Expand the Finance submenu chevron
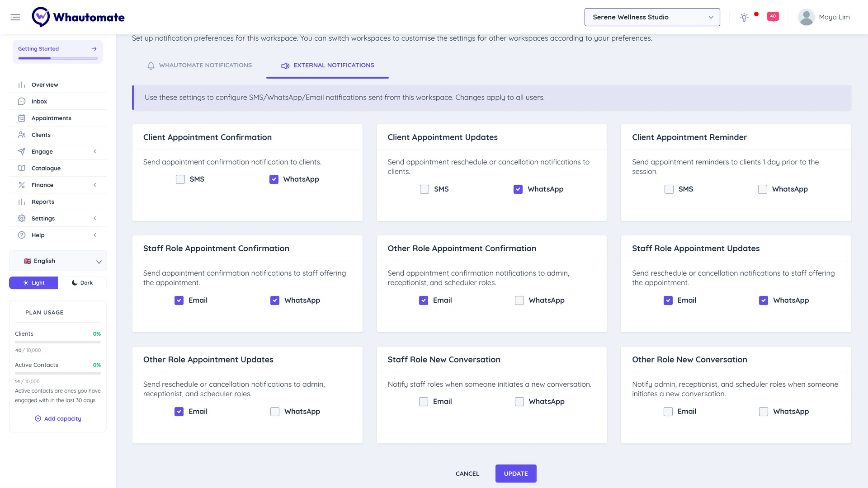Viewport: 868px width, 488px height. (95, 185)
